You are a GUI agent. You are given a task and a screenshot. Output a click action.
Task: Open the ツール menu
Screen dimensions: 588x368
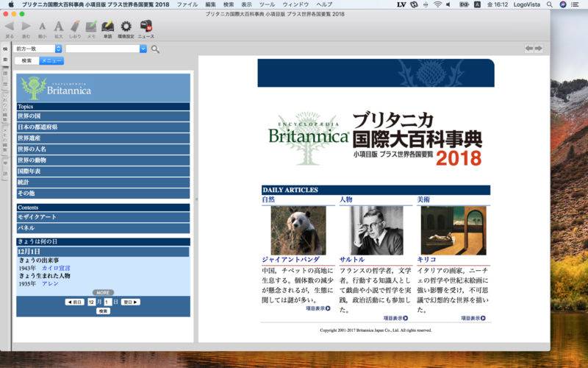click(x=267, y=4)
